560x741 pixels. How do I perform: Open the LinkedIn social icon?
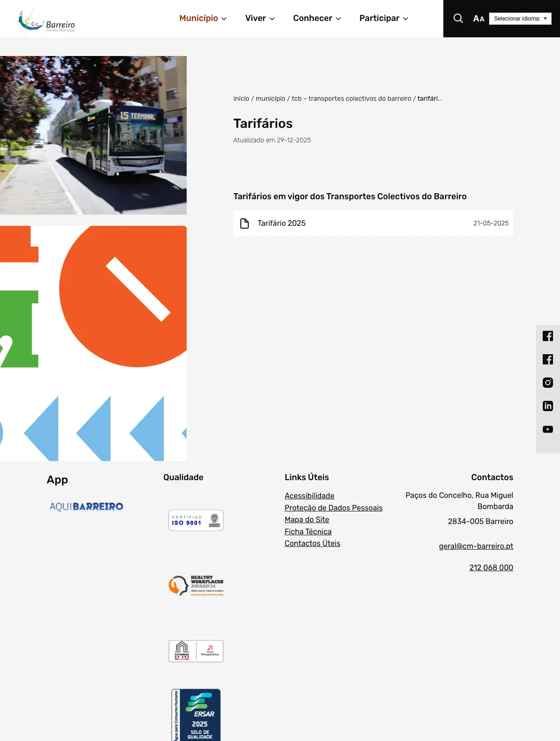tap(548, 406)
